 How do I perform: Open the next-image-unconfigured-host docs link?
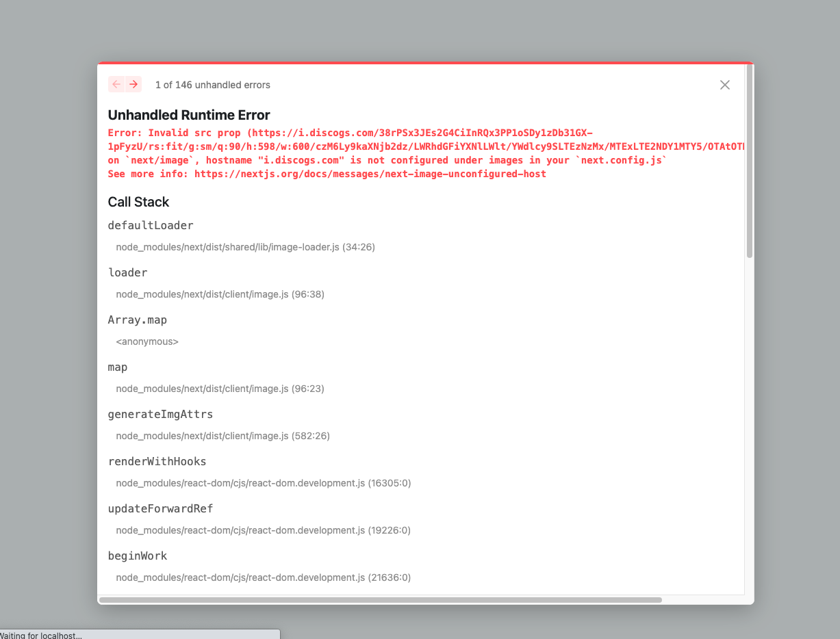point(370,174)
